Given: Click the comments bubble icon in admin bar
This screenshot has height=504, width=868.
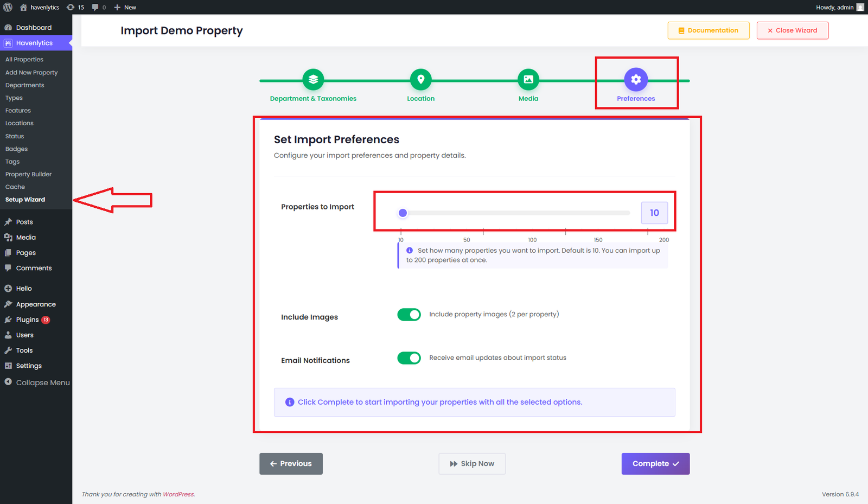Looking at the screenshot, I should point(98,7).
